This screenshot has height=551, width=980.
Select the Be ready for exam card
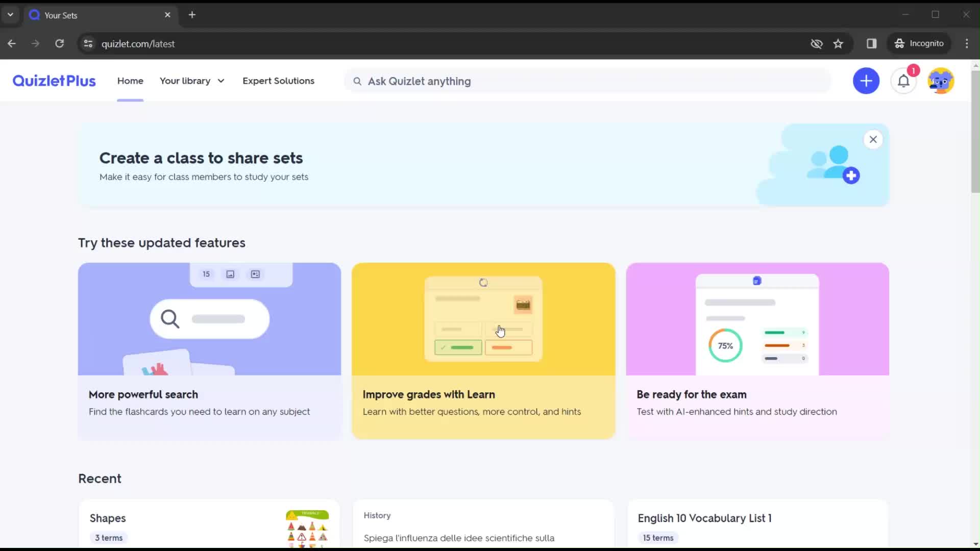[x=758, y=350]
